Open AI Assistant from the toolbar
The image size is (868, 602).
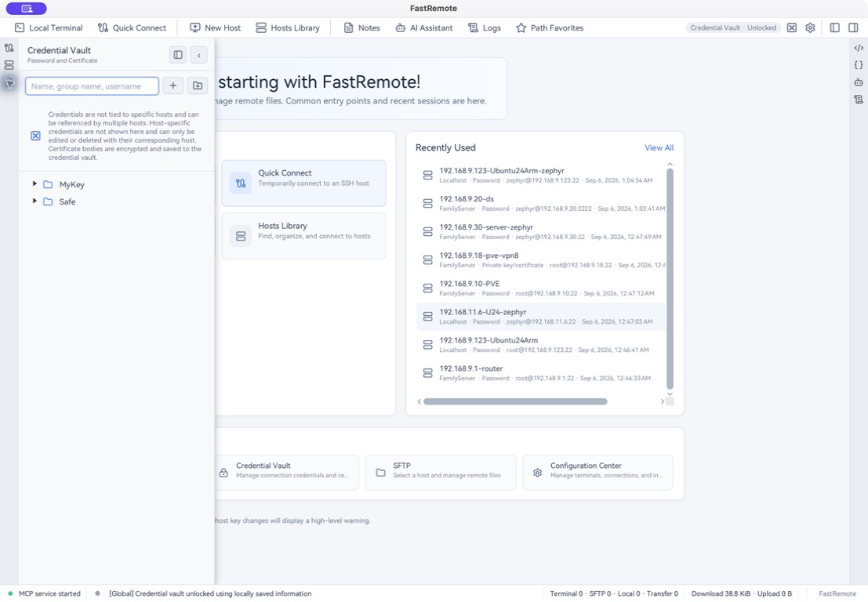tap(424, 27)
